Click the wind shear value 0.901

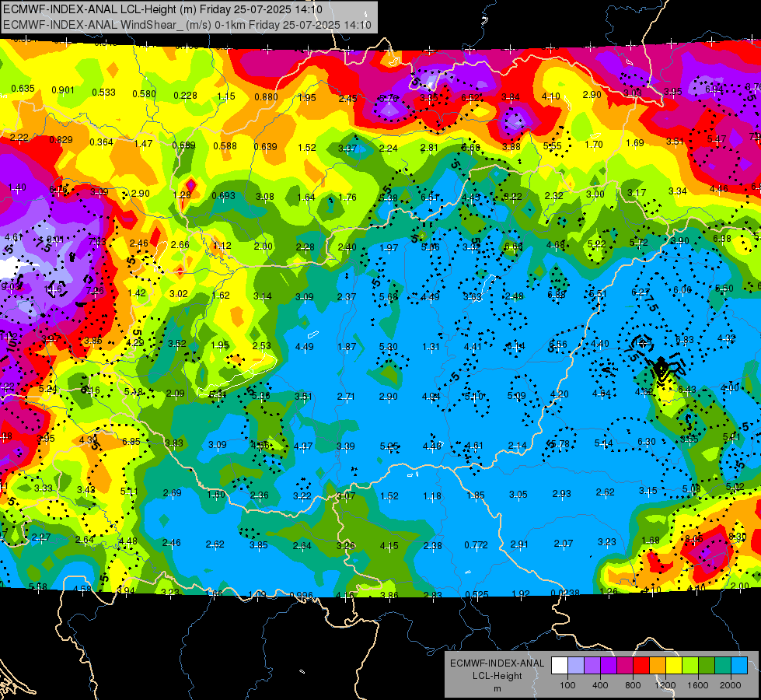click(x=63, y=90)
